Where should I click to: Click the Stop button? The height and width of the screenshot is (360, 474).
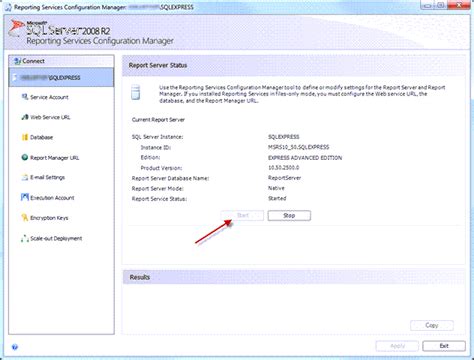point(289,216)
